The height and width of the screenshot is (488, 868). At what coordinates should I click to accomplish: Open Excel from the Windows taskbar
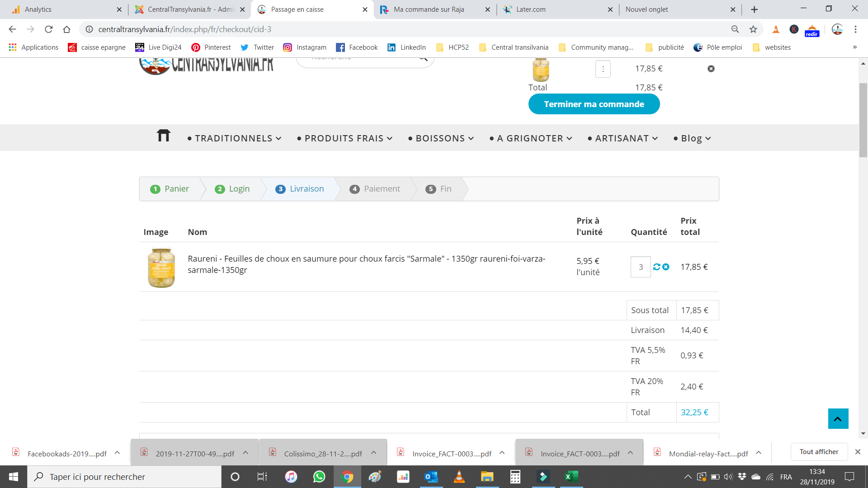[x=571, y=477]
